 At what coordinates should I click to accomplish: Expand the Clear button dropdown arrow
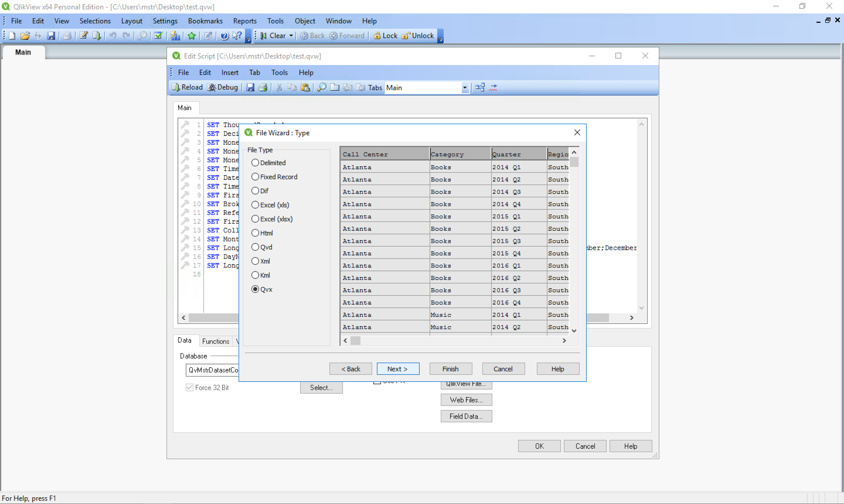click(291, 35)
